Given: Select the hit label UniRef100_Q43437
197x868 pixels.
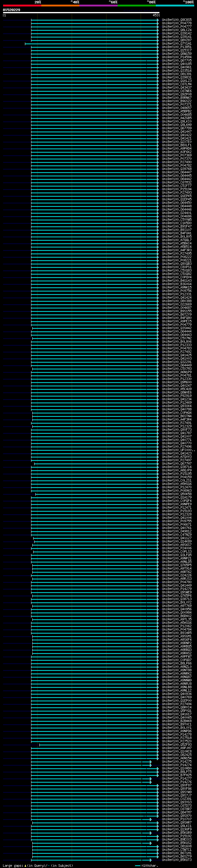Looking at the screenshot, I should [x=176, y=88].
